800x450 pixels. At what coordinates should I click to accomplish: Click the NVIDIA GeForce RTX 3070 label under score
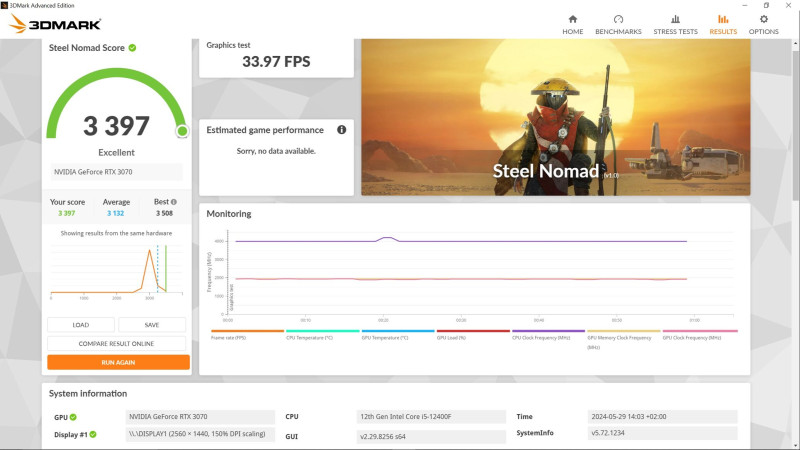coord(116,172)
